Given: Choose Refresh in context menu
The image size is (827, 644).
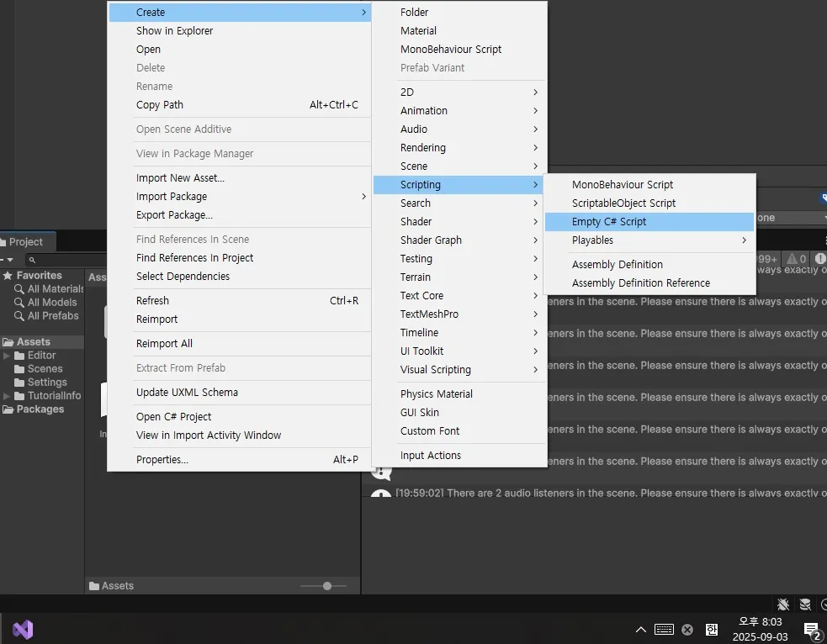Looking at the screenshot, I should pyautogui.click(x=240, y=301).
